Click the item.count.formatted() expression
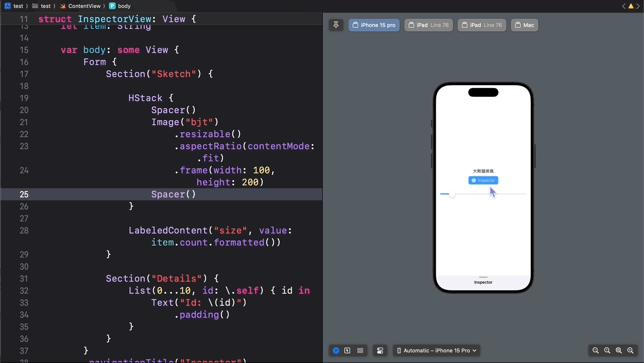Image resolution: width=644 pixels, height=363 pixels. (216, 242)
